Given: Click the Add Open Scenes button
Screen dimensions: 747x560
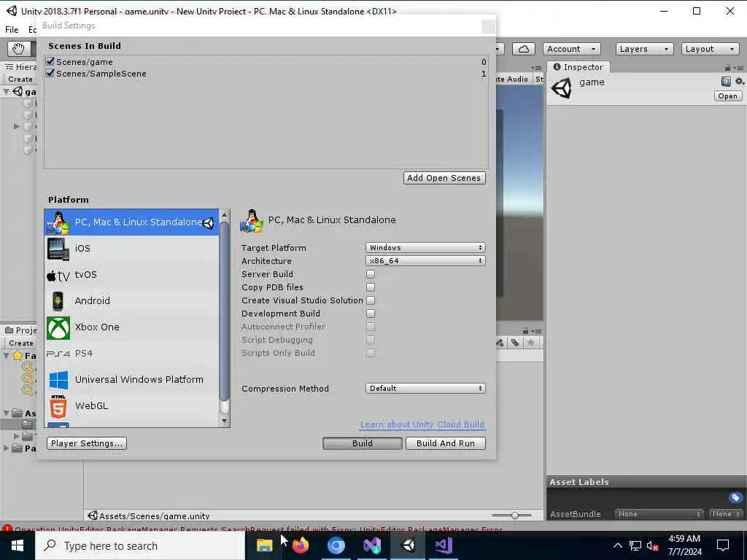Looking at the screenshot, I should coord(444,178).
